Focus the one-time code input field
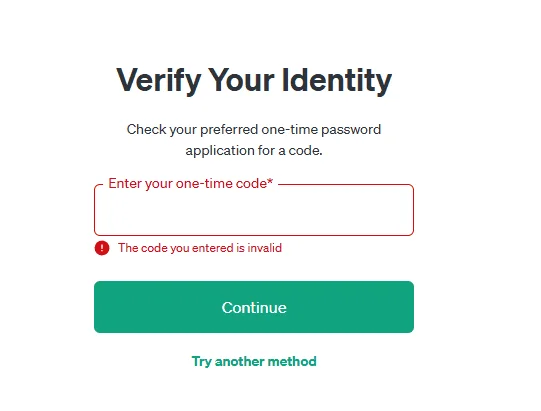541x411 pixels. click(254, 210)
